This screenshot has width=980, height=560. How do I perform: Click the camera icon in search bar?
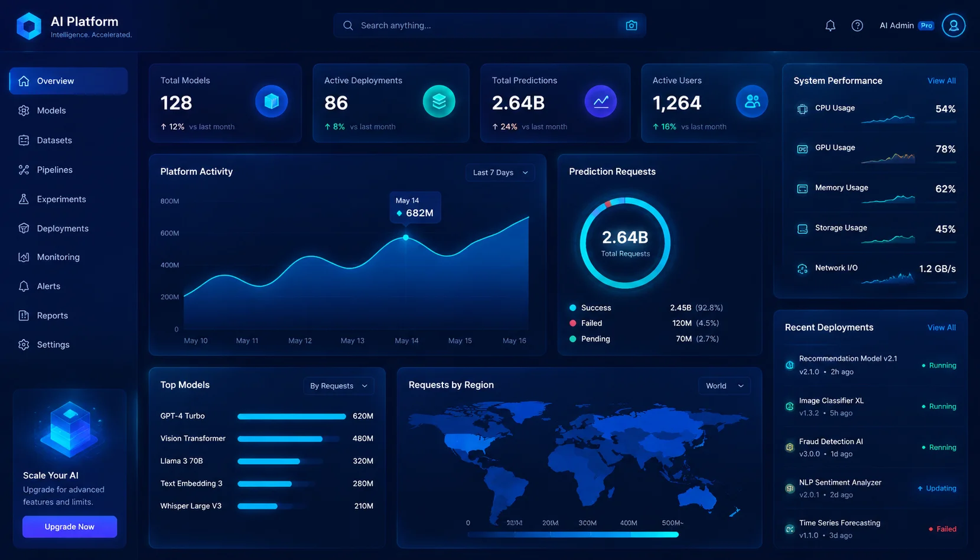631,25
